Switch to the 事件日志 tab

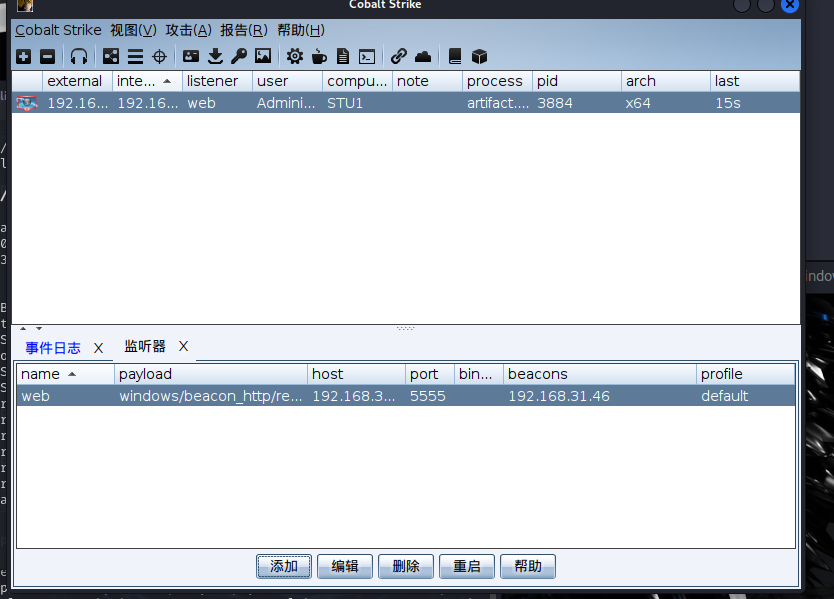[x=53, y=348]
